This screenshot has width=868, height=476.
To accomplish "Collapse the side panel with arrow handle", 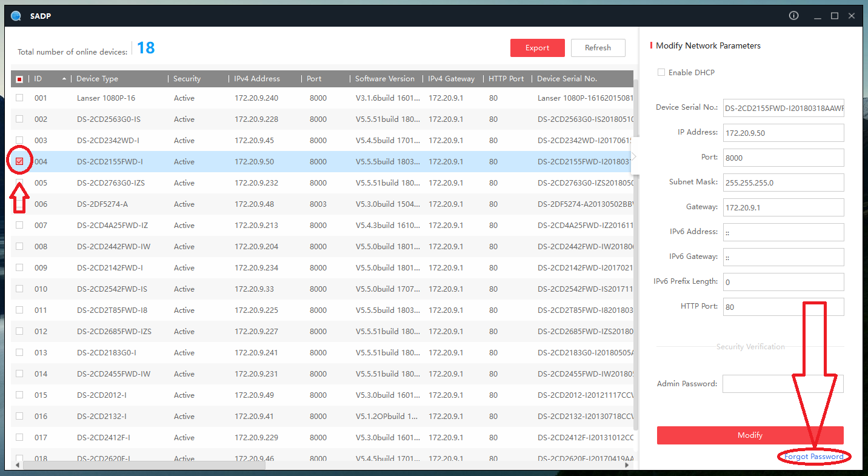I will click(634, 156).
